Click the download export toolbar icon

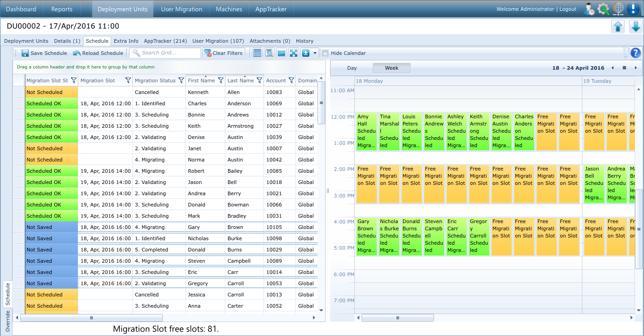point(306,53)
